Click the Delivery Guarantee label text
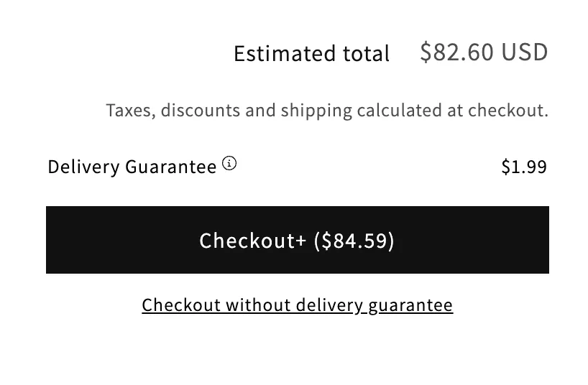588x385 pixels. click(132, 167)
